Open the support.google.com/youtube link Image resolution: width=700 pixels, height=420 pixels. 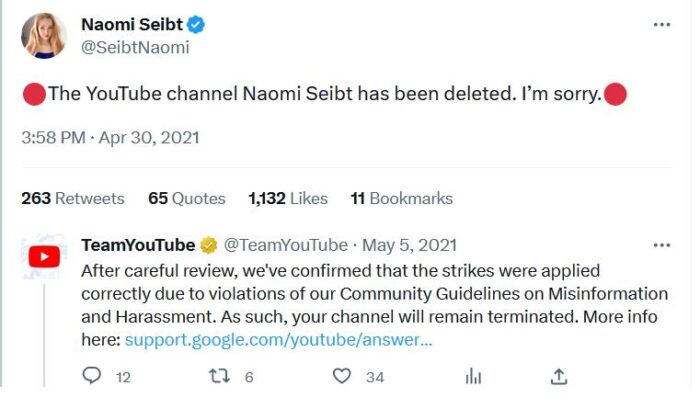[x=279, y=340]
